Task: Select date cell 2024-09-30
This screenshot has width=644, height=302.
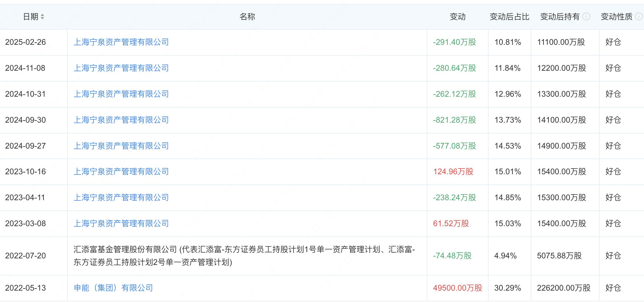Action: click(x=26, y=120)
